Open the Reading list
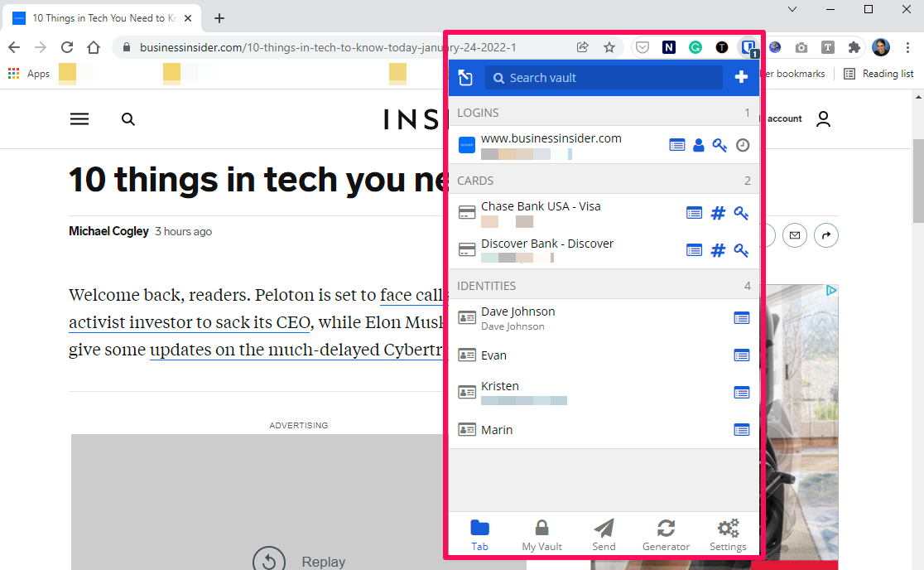Screen dimensions: 924x570 [878, 74]
